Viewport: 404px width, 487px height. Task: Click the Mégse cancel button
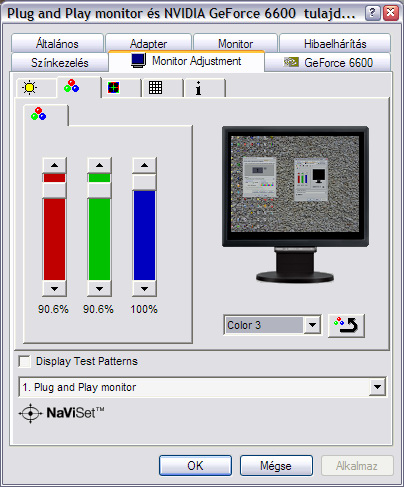(x=276, y=466)
